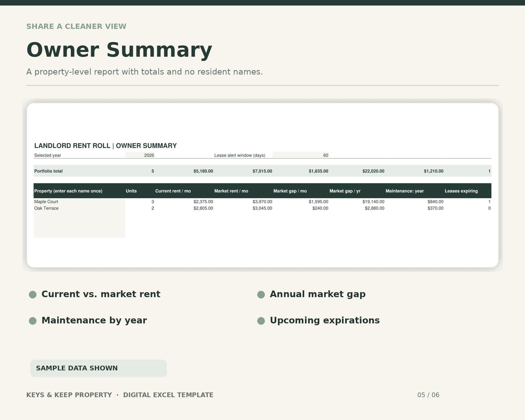Click the 'SHARE A CLEANER VIEW' label
525x420 pixels.
click(x=76, y=26)
